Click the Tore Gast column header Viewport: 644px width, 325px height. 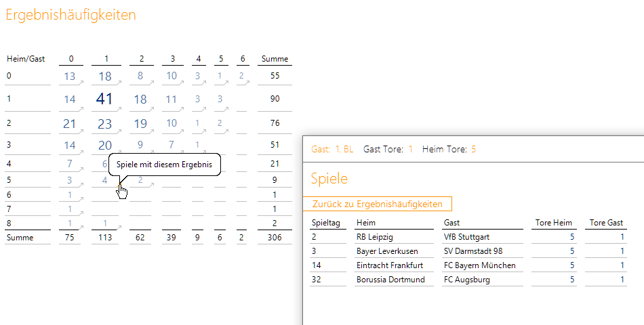tap(606, 223)
